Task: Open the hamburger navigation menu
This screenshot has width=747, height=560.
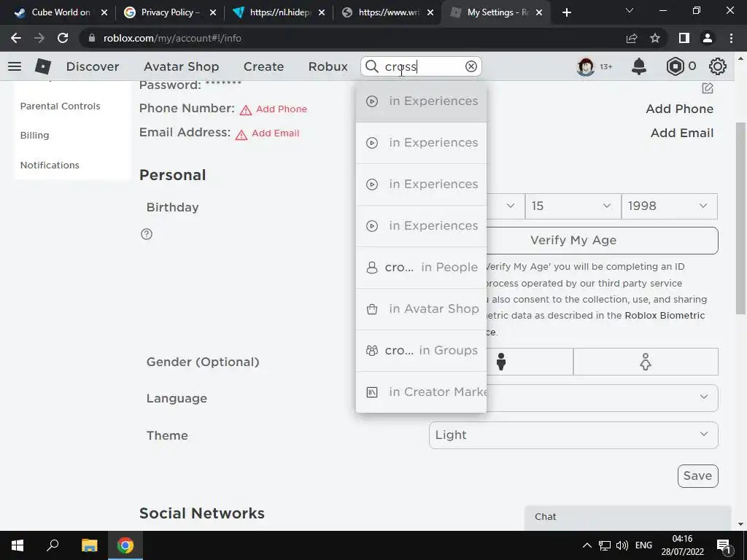Action: coord(15,66)
